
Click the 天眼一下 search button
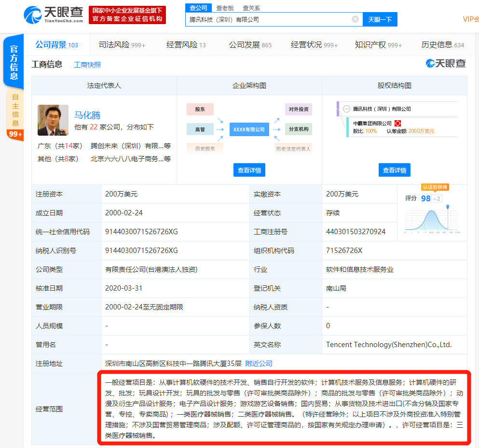click(x=380, y=19)
